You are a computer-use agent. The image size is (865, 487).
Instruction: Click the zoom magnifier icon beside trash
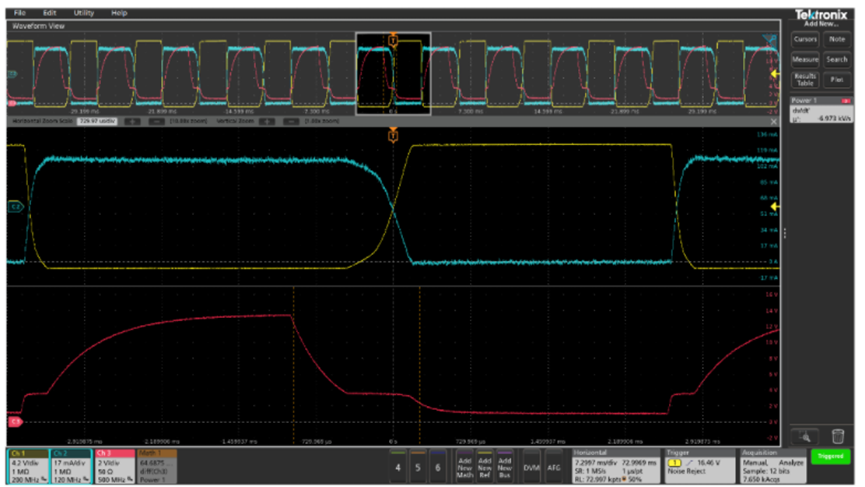pyautogui.click(x=807, y=436)
